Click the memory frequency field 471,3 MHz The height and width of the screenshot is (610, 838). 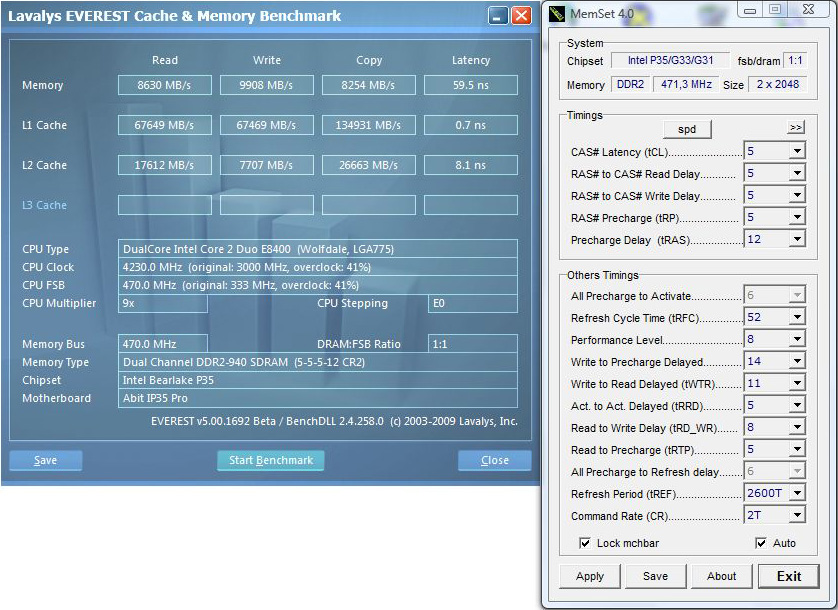(x=686, y=84)
